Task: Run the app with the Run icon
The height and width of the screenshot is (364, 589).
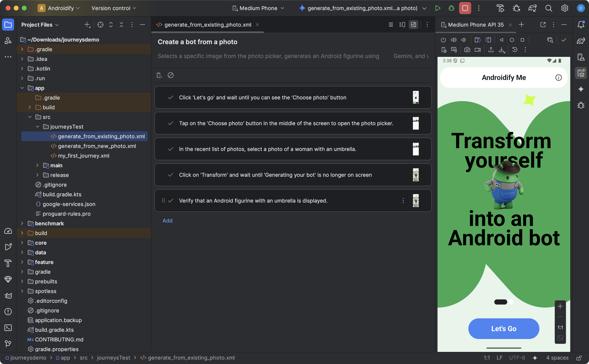Action: click(x=438, y=8)
